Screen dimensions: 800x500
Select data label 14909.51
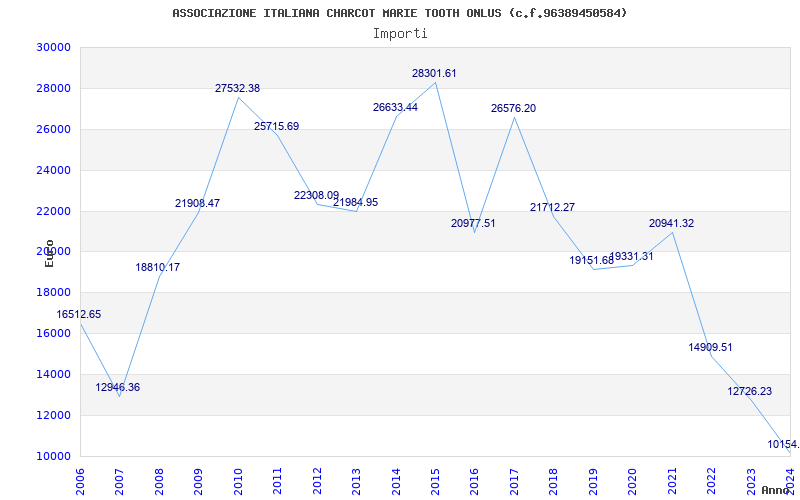(x=710, y=347)
